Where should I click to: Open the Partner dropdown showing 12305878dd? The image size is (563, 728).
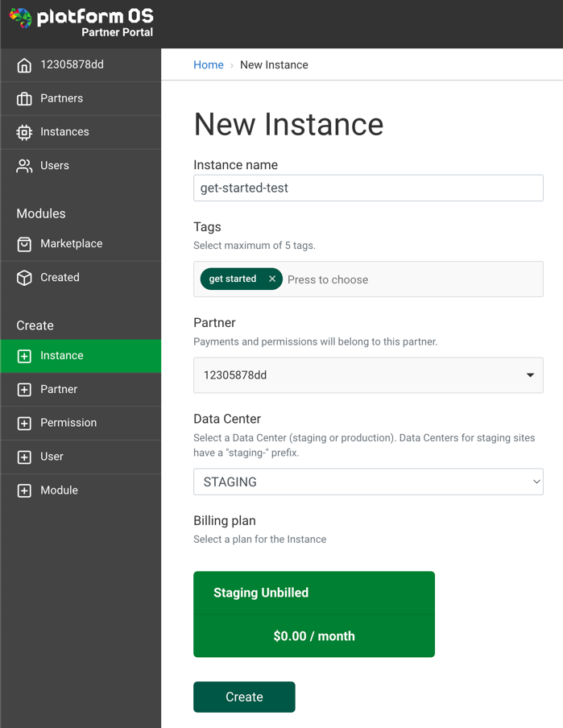(367, 375)
